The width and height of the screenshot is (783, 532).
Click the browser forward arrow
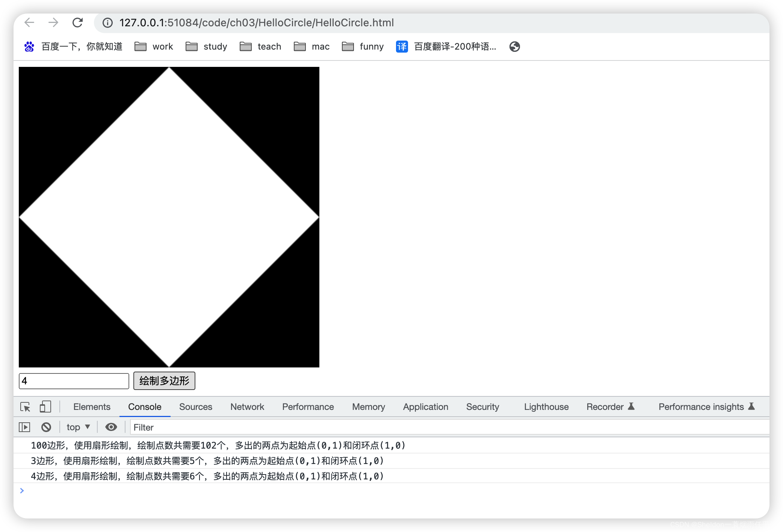(x=53, y=23)
